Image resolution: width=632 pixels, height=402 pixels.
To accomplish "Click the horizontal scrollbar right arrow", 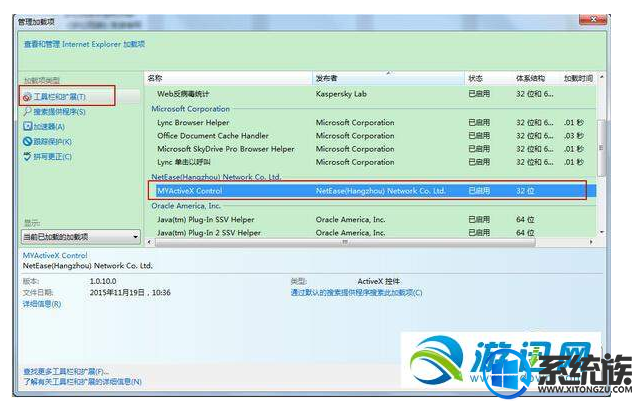I will (591, 242).
